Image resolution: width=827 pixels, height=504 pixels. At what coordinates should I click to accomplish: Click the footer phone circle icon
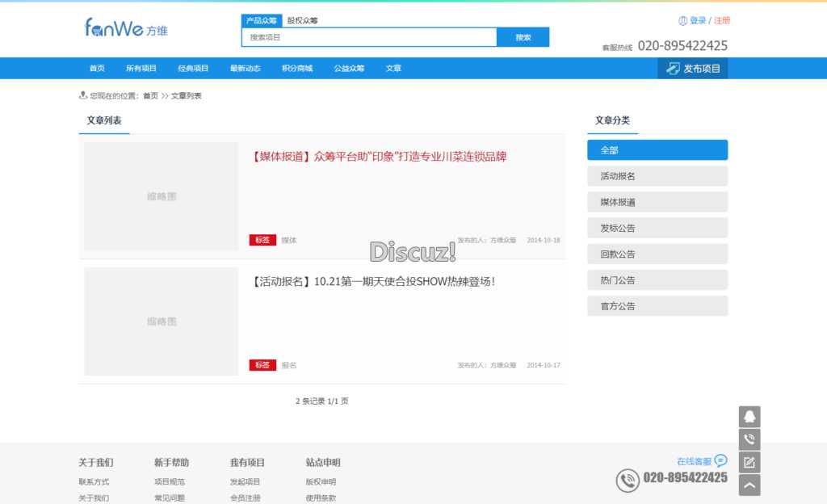coord(628,481)
